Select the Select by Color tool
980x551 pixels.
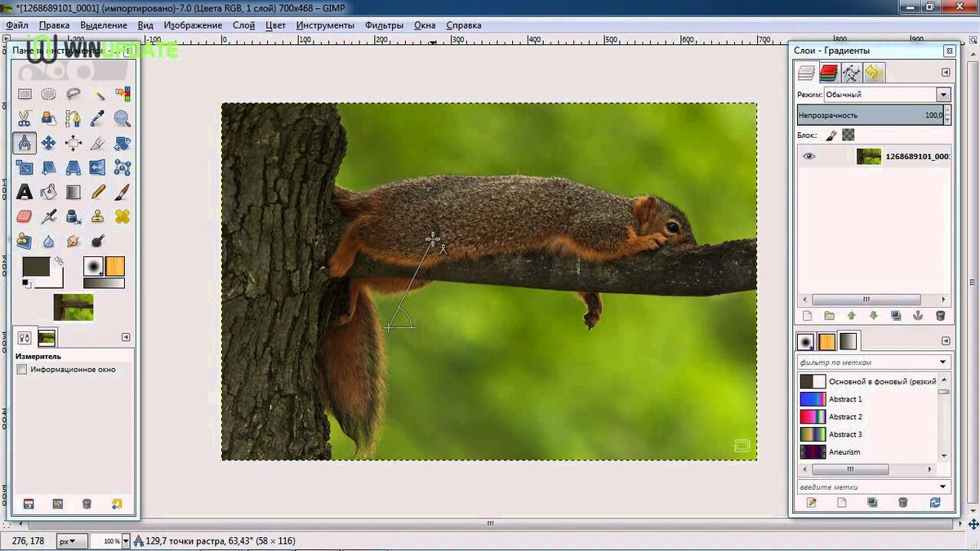pos(122,95)
